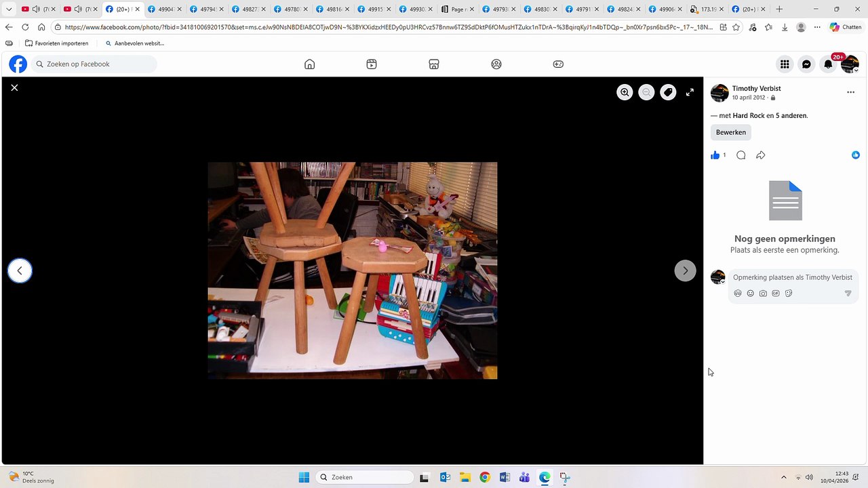868x488 pixels.
Task: Open the Gaming icon
Action: point(558,64)
